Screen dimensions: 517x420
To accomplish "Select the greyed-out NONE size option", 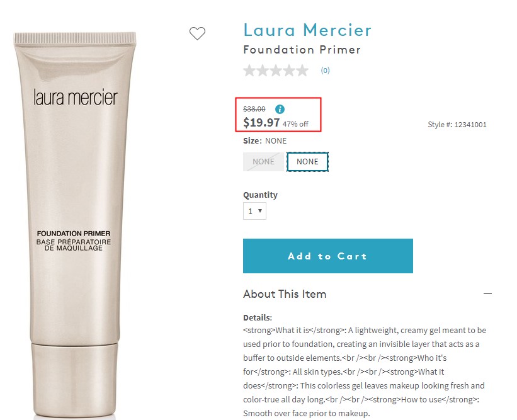I will [263, 162].
